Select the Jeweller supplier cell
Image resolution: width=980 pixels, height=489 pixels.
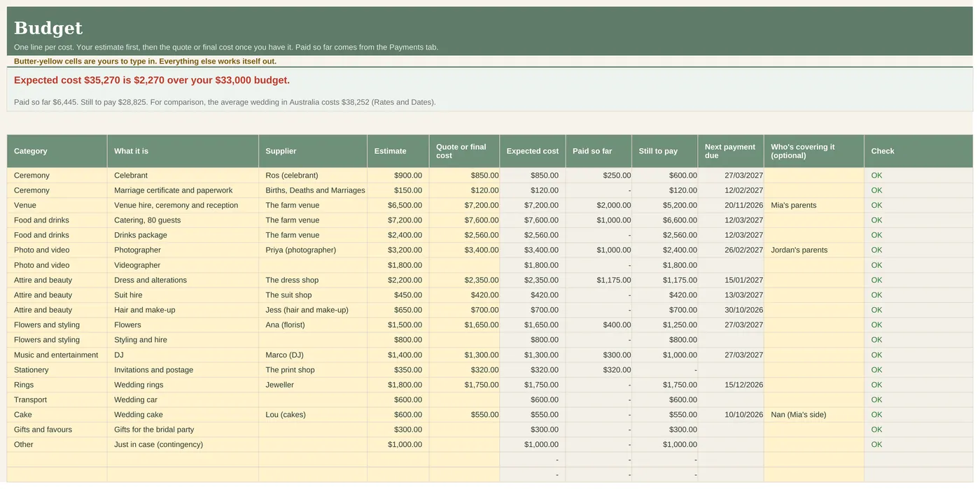pos(313,385)
